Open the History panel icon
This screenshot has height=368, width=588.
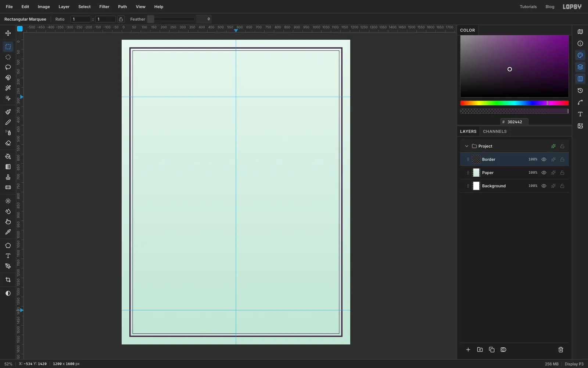(580, 91)
